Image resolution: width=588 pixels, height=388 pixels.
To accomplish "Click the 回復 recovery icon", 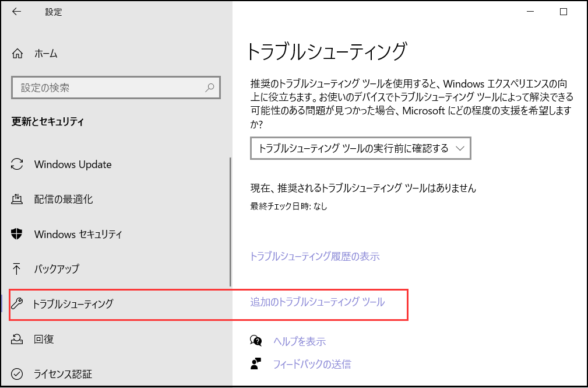I will point(17,339).
